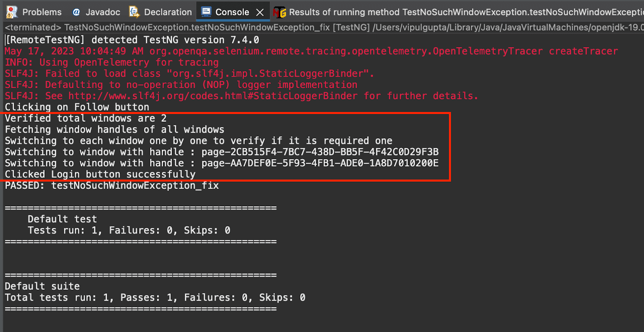Click the handle page-AA7DEF0E line
The image size is (644, 332).
222,163
